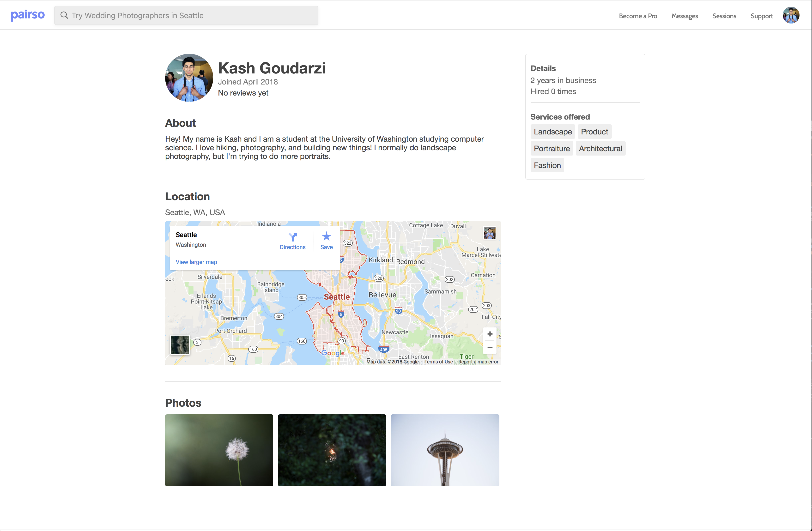The width and height of the screenshot is (812, 531).
Task: Open Support from the header
Action: point(762,16)
